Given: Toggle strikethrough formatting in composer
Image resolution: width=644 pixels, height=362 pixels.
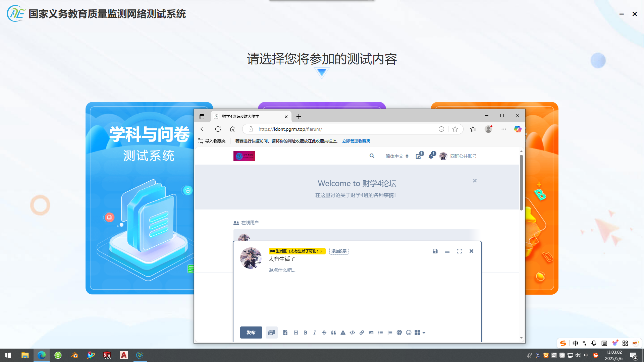Looking at the screenshot, I should (x=324, y=333).
